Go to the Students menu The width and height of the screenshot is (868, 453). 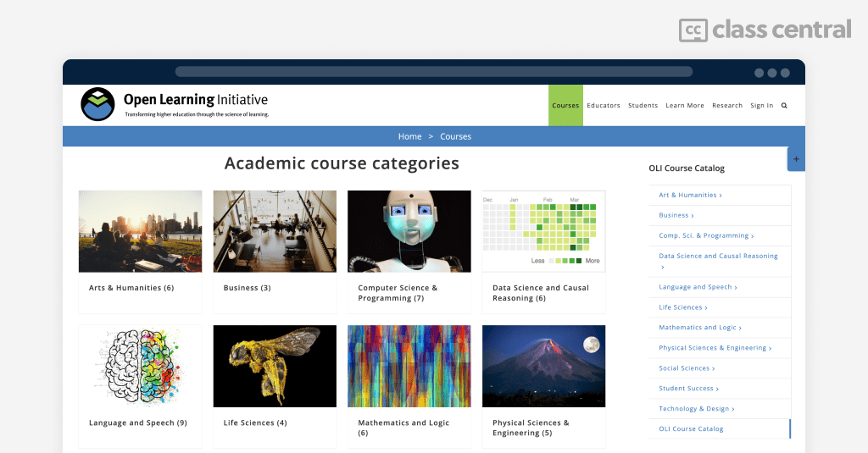(x=643, y=106)
